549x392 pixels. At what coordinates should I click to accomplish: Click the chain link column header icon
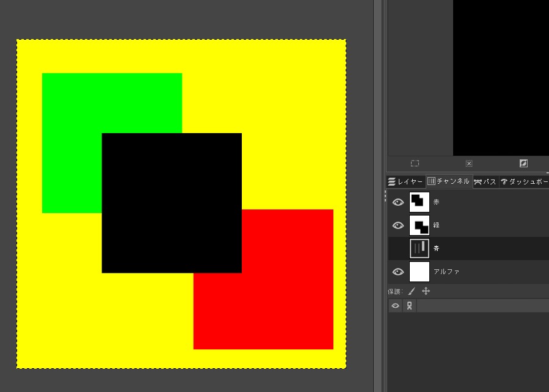[409, 306]
